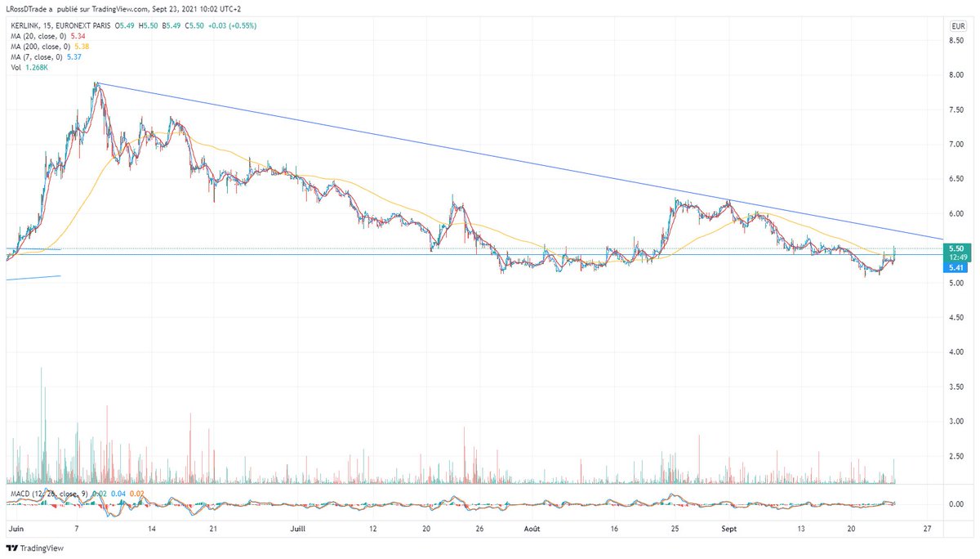Click the 12:49 bar countdown label
The width and height of the screenshot is (980, 559).
pyautogui.click(x=957, y=257)
